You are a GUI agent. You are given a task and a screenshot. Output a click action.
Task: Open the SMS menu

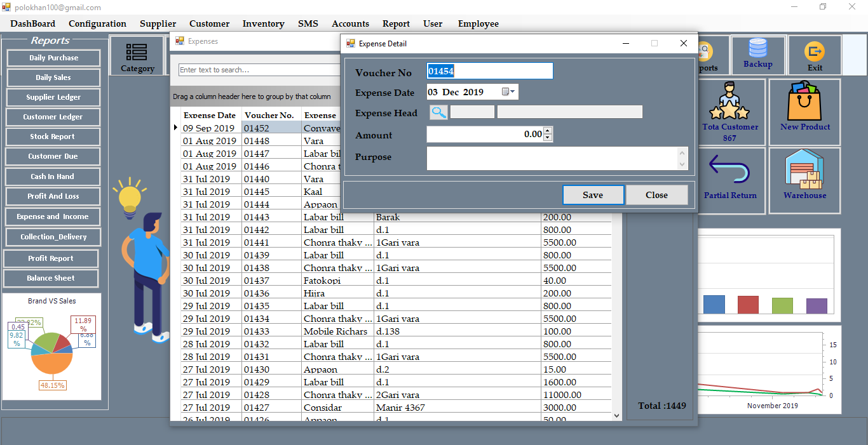[x=308, y=23]
